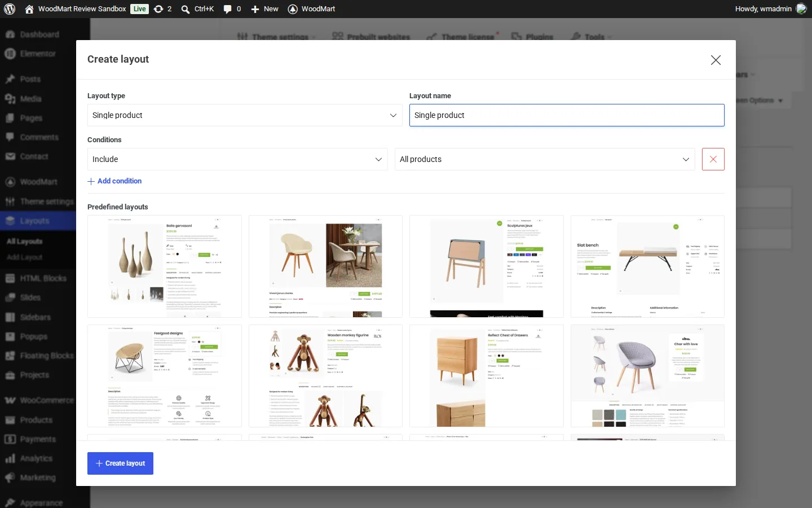Click the Analytics bar chart icon
The width and height of the screenshot is (812, 508).
[10, 458]
